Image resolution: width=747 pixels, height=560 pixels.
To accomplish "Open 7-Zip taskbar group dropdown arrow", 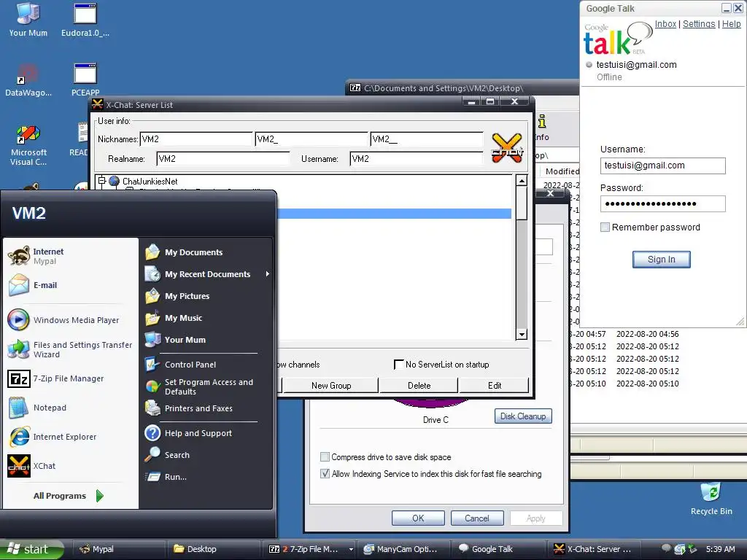I will coord(351,549).
